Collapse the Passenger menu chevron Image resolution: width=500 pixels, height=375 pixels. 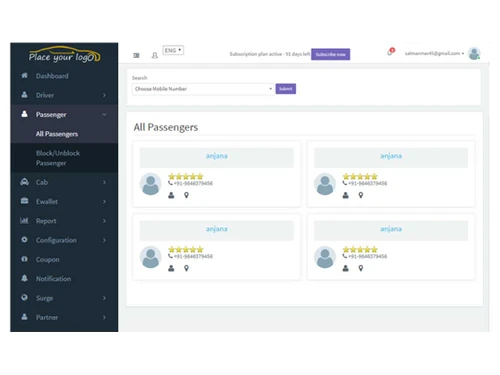tap(104, 114)
